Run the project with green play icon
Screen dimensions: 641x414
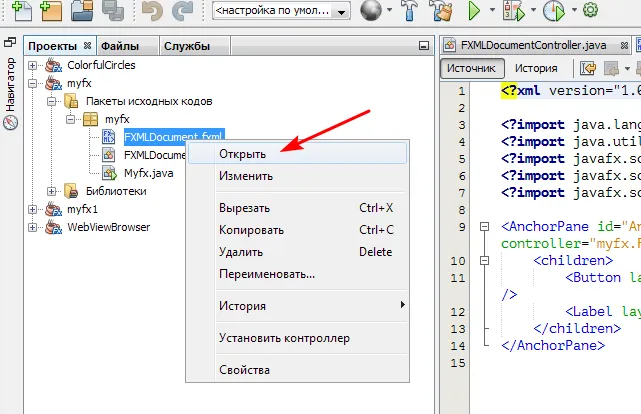tap(474, 10)
